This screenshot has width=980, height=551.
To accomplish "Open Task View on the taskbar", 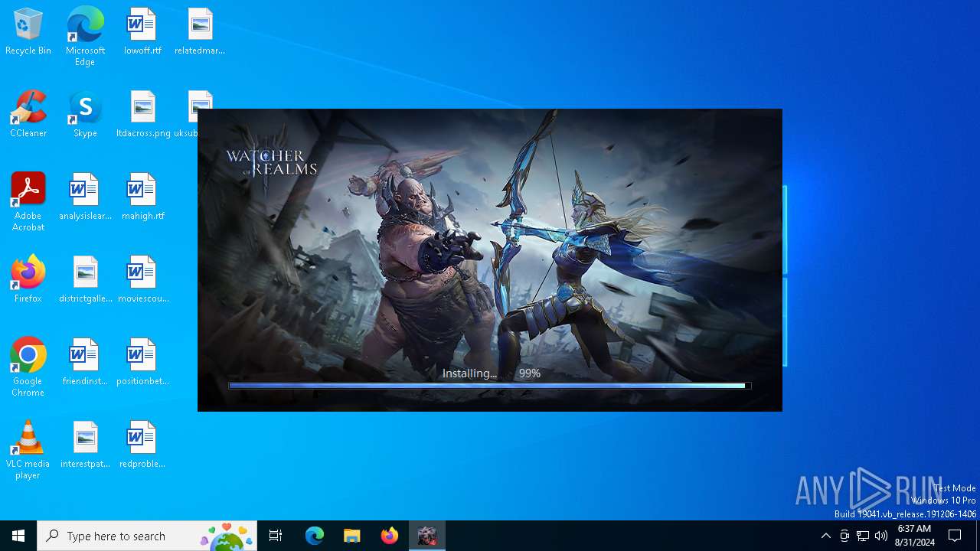I will click(276, 536).
